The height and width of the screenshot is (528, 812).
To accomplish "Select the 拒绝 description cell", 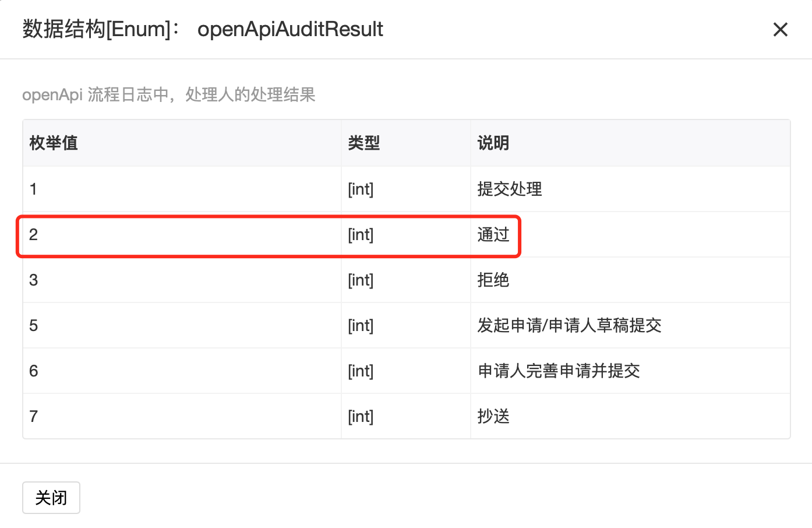I will click(x=630, y=280).
